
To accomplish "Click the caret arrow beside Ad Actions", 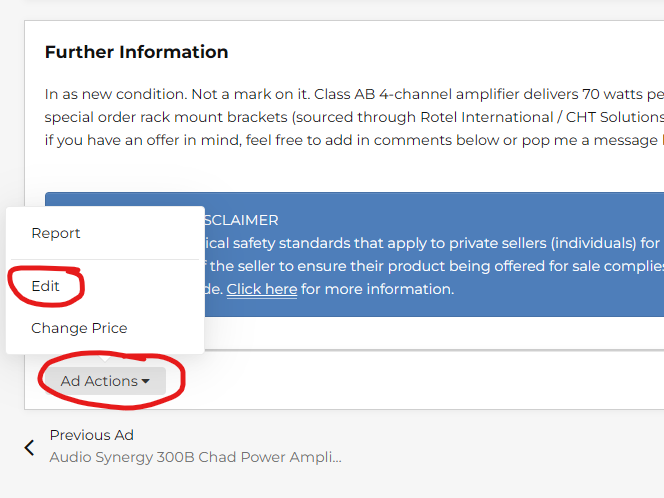I will point(146,382).
